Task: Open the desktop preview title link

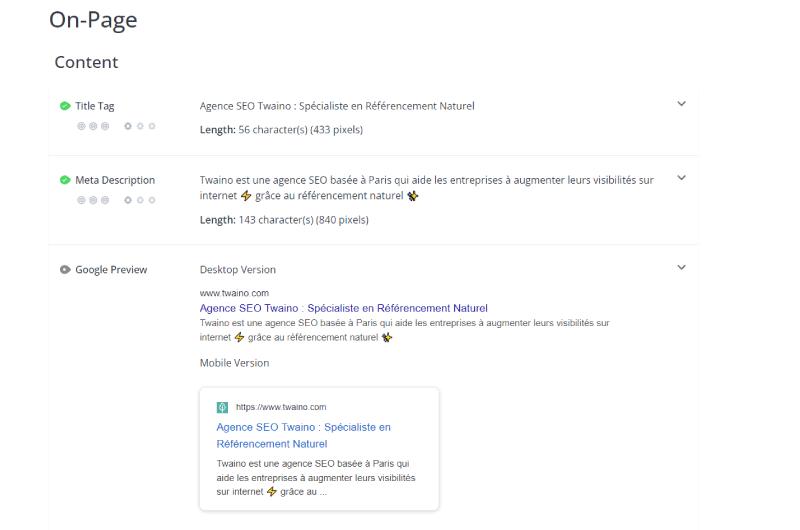Action: click(343, 308)
